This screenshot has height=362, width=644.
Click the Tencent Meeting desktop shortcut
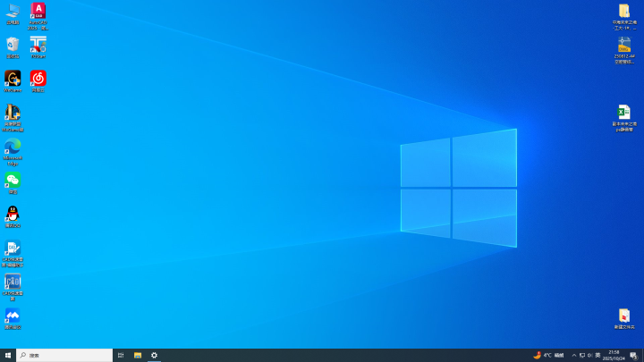point(13,318)
